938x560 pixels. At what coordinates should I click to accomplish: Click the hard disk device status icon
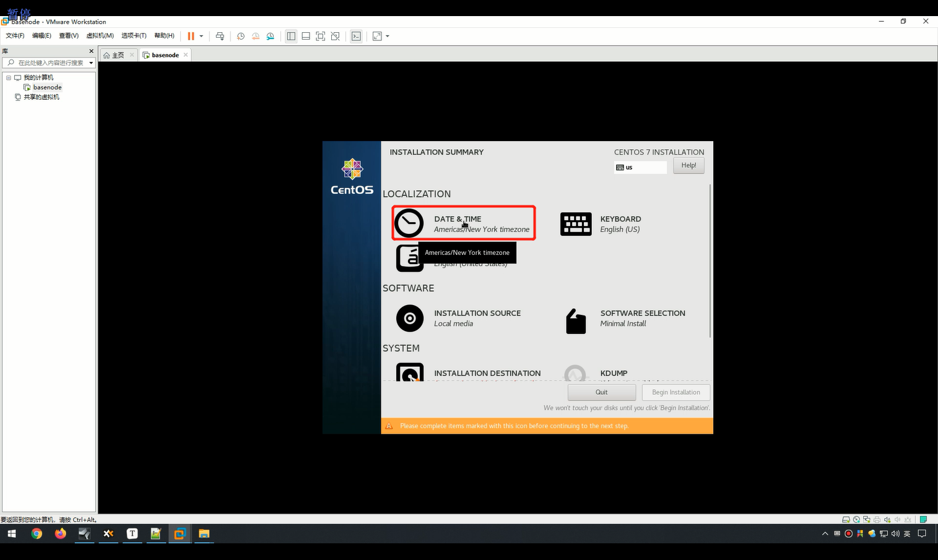point(846,520)
